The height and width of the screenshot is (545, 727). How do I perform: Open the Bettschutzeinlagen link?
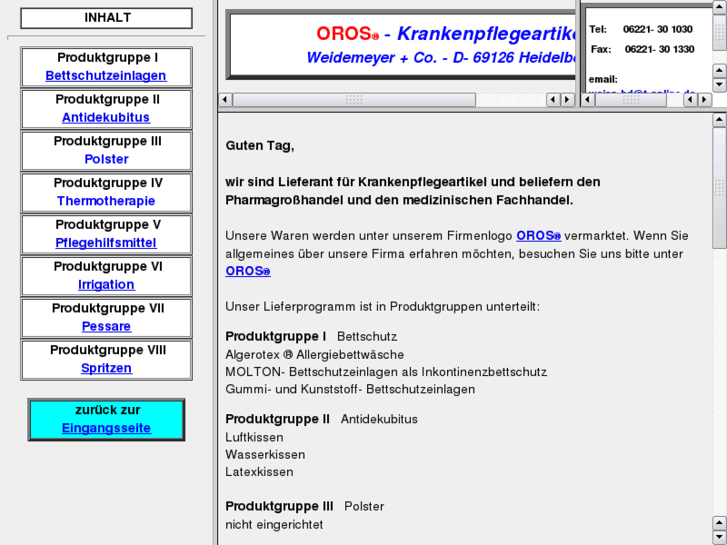coord(106,76)
